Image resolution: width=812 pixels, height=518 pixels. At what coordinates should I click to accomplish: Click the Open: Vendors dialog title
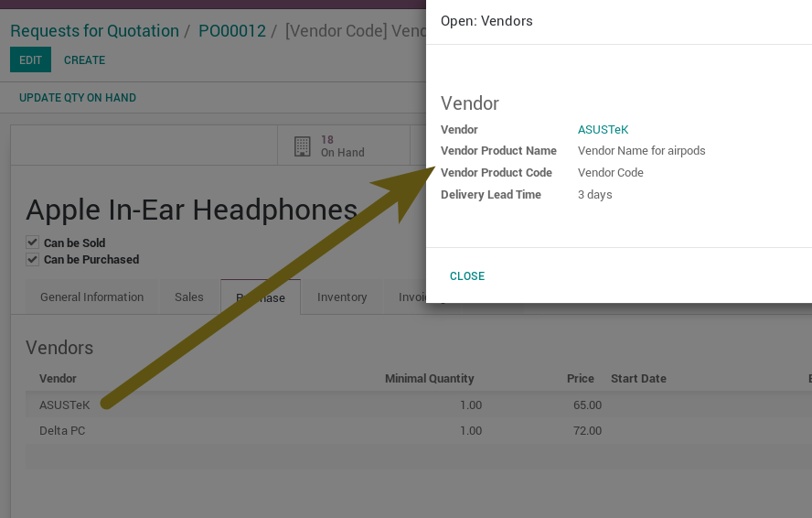[486, 21]
